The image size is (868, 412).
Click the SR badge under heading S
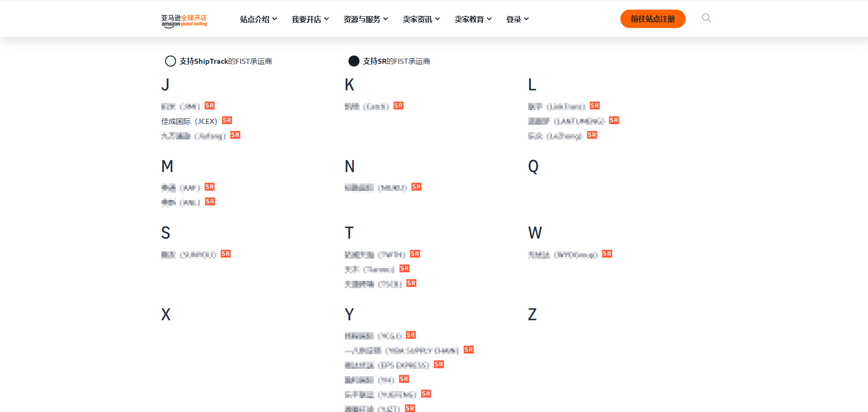(x=226, y=254)
